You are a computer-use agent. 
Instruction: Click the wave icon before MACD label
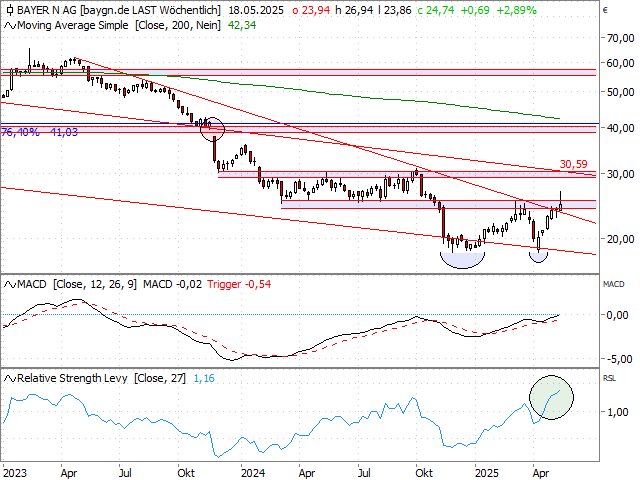click(10, 284)
